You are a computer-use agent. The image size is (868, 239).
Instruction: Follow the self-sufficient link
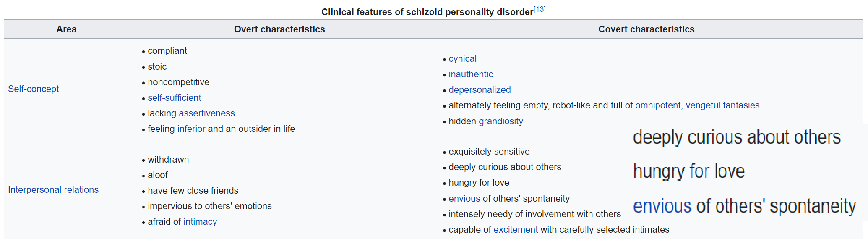(x=174, y=98)
